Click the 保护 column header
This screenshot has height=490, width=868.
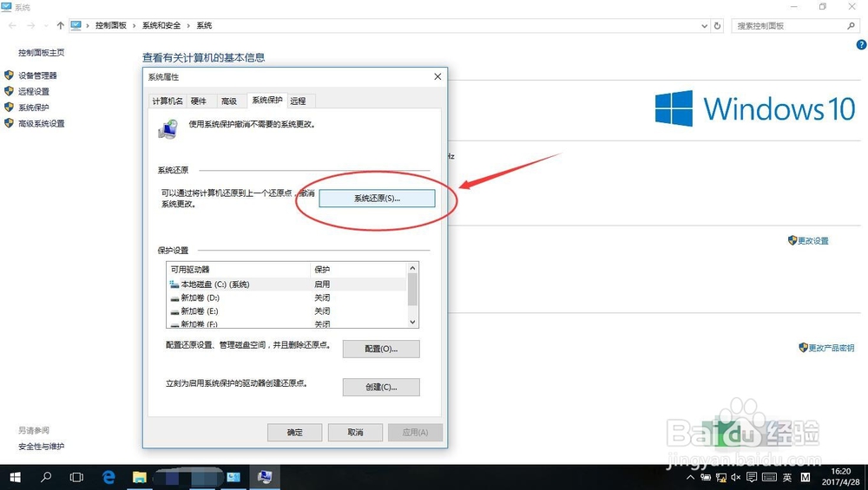click(x=358, y=270)
